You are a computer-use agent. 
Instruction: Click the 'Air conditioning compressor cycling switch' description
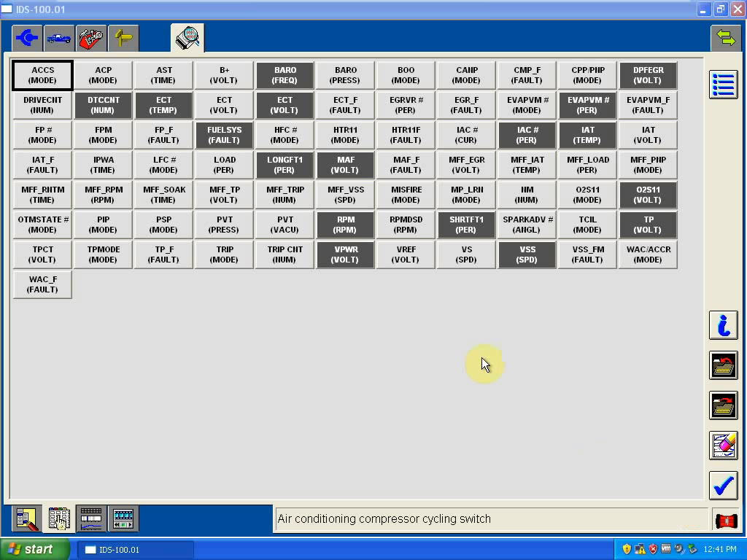point(384,519)
